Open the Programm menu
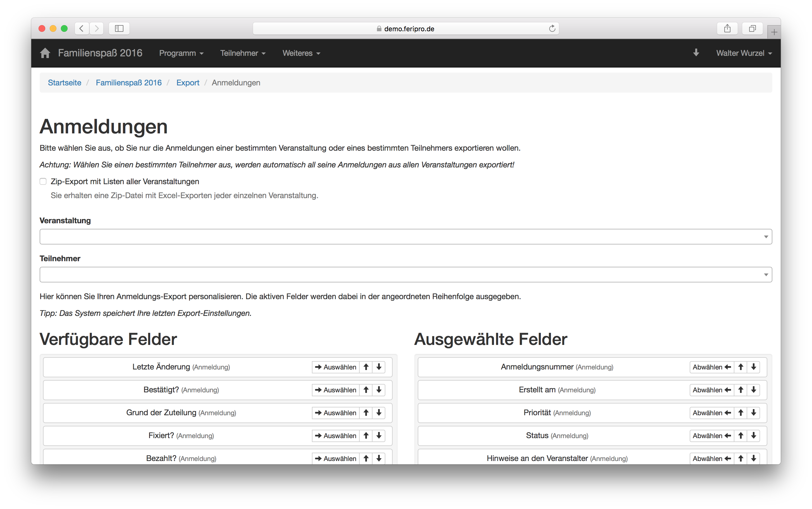 click(x=181, y=53)
